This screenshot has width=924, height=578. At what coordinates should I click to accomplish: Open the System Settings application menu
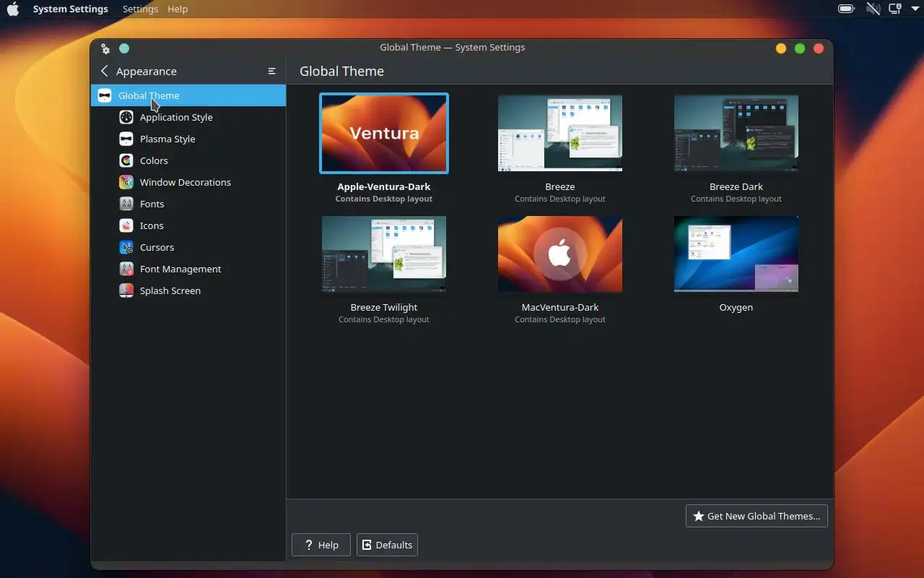pyautogui.click(x=70, y=9)
